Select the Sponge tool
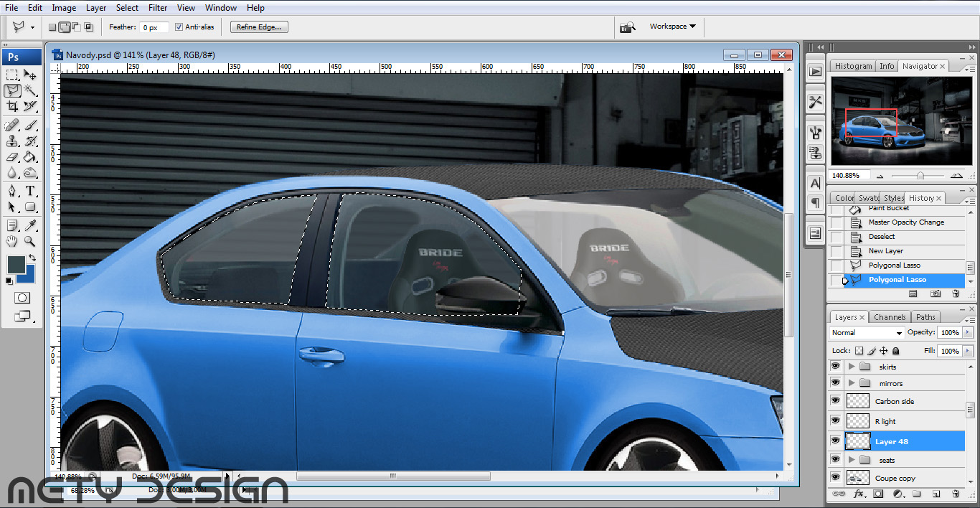The width and height of the screenshot is (980, 508). (30, 173)
